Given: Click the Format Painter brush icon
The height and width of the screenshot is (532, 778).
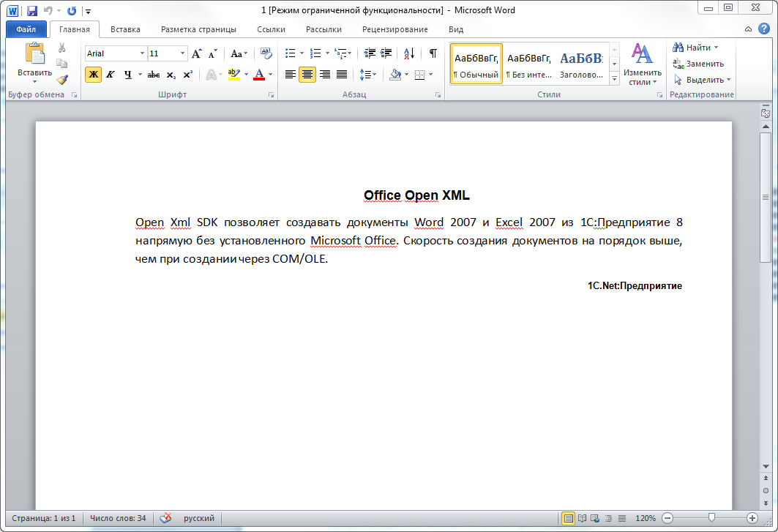Looking at the screenshot, I should click(x=62, y=80).
